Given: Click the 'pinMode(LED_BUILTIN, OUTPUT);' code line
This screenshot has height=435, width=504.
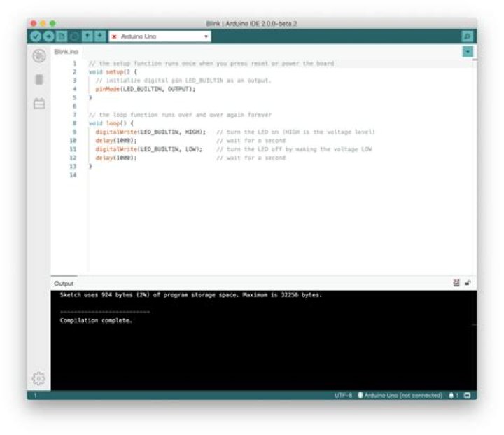Looking at the screenshot, I should click(x=146, y=89).
